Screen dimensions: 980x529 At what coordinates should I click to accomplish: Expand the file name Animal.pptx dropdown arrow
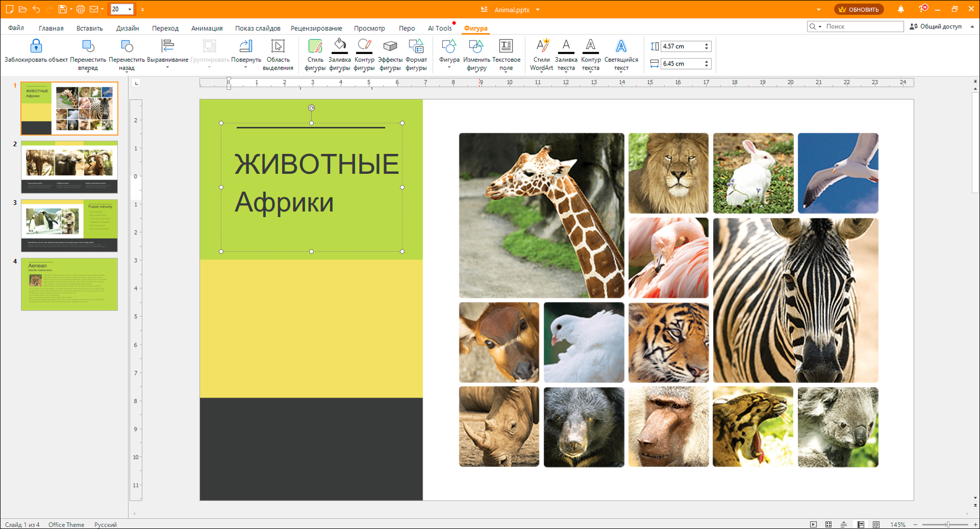tap(538, 10)
